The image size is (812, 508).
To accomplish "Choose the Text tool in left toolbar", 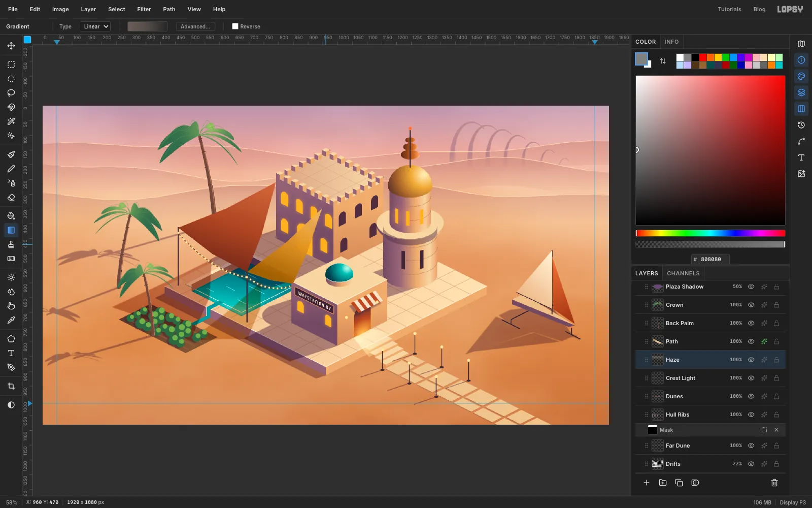I will tap(11, 353).
